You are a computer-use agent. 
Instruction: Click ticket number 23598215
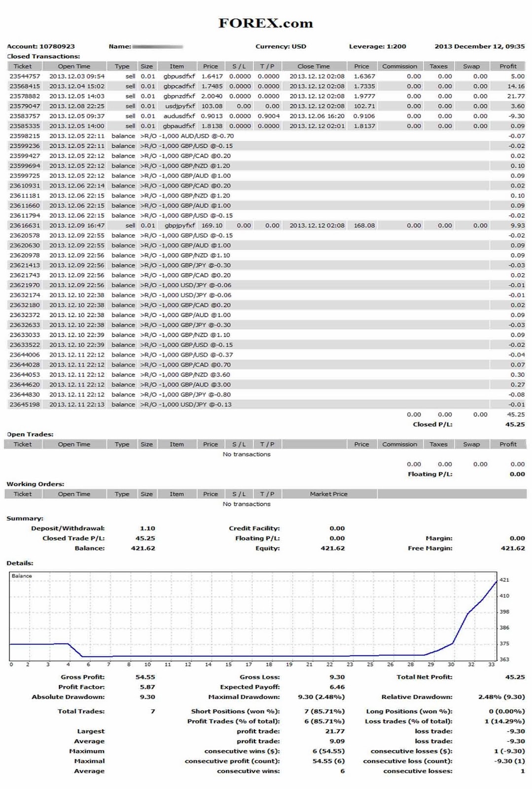coord(25,136)
